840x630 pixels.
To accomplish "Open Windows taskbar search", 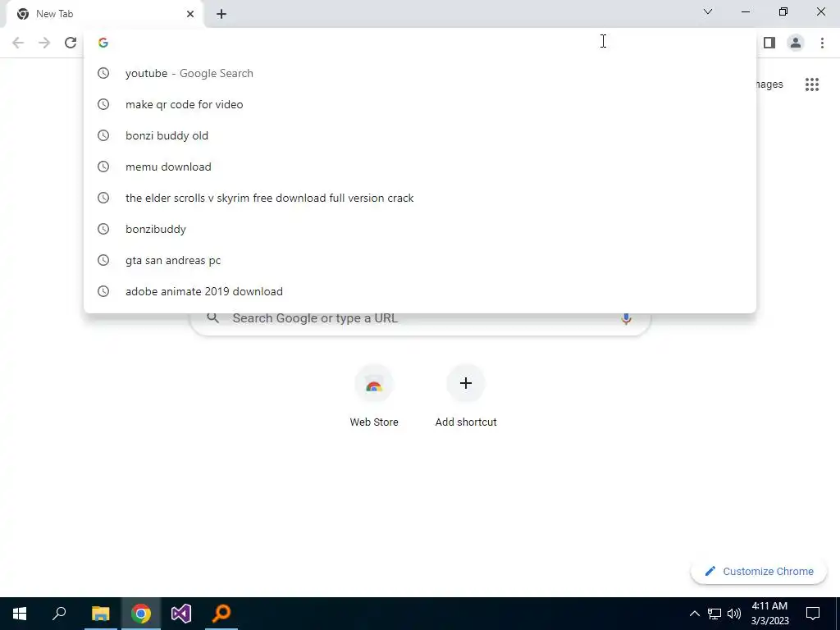I will [59, 614].
